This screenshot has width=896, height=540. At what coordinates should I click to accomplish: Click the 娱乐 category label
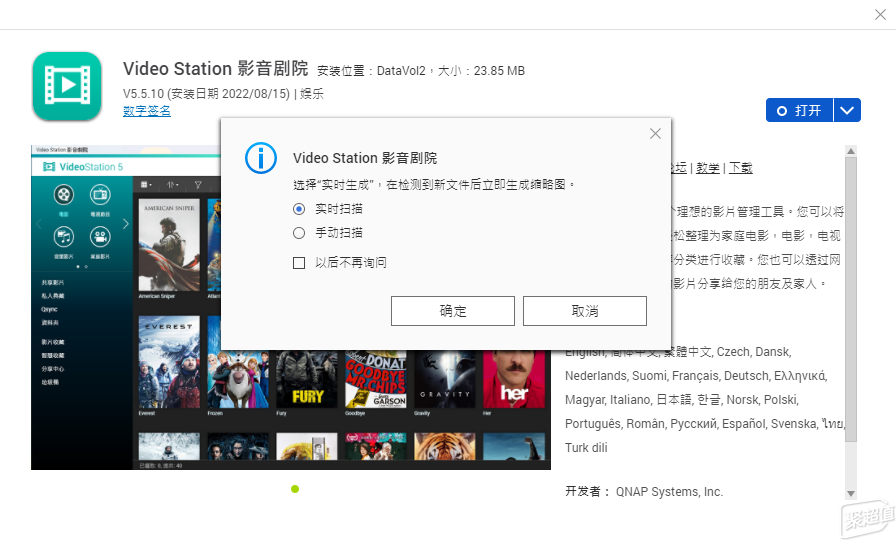click(x=311, y=94)
